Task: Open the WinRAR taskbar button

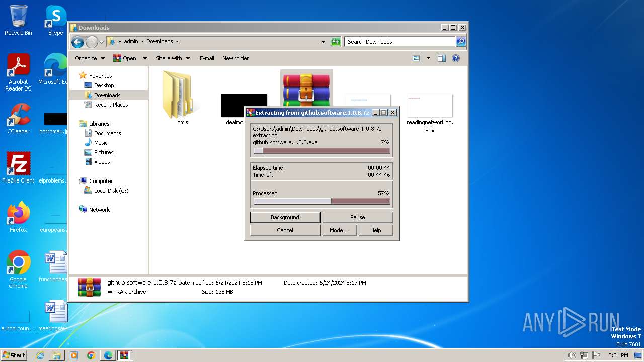Action: 125,355
